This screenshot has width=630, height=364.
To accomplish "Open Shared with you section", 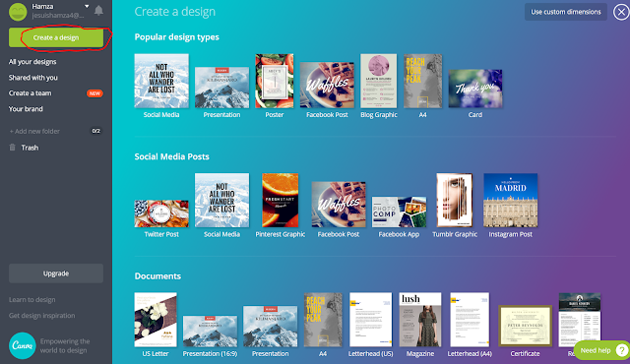I will point(32,78).
